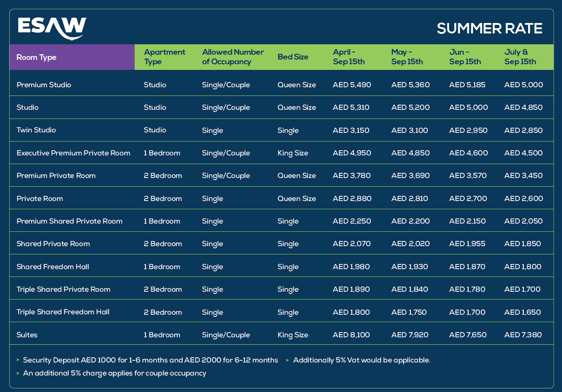Click the AED 1,890 price cell

click(x=351, y=289)
